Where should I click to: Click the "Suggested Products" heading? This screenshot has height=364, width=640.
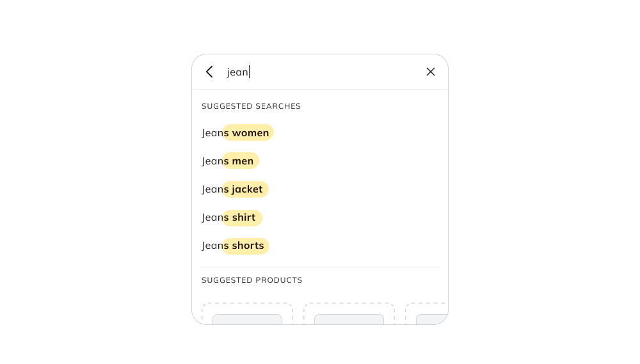pos(252,280)
